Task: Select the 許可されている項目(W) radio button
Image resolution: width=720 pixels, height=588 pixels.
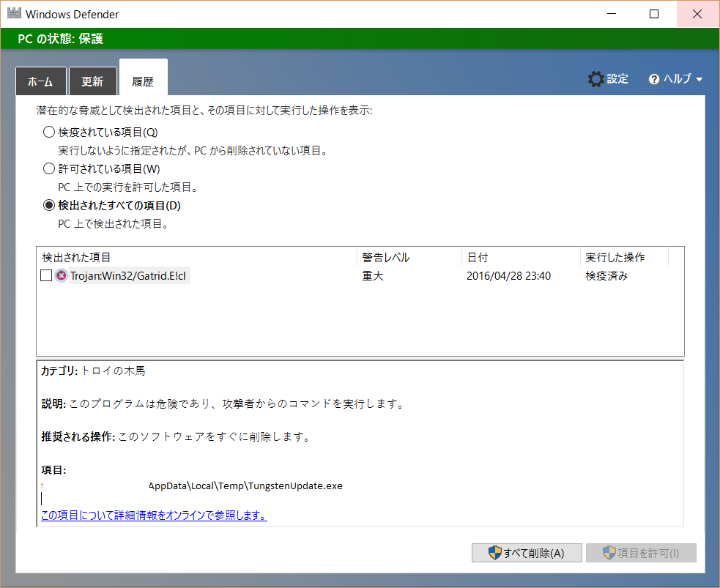Action: pyautogui.click(x=48, y=169)
